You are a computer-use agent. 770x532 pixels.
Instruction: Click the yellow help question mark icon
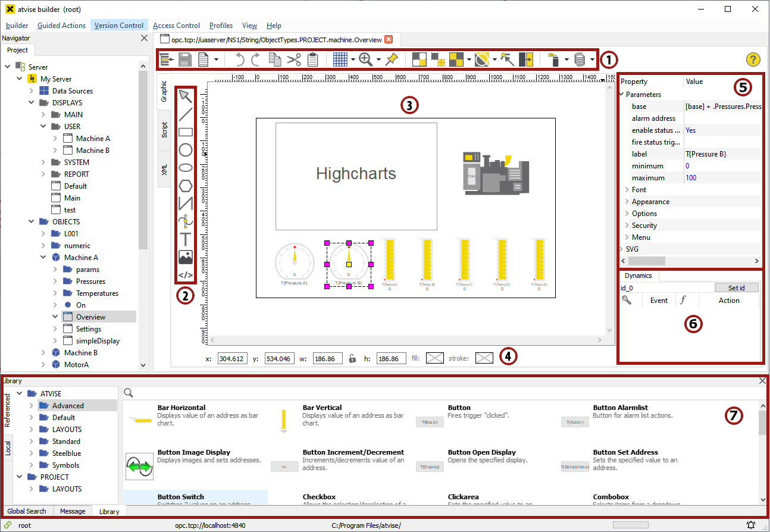click(753, 60)
